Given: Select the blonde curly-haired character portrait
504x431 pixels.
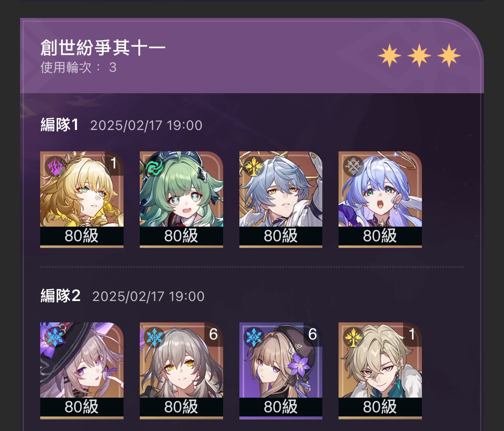Looking at the screenshot, I should pyautogui.click(x=82, y=199).
